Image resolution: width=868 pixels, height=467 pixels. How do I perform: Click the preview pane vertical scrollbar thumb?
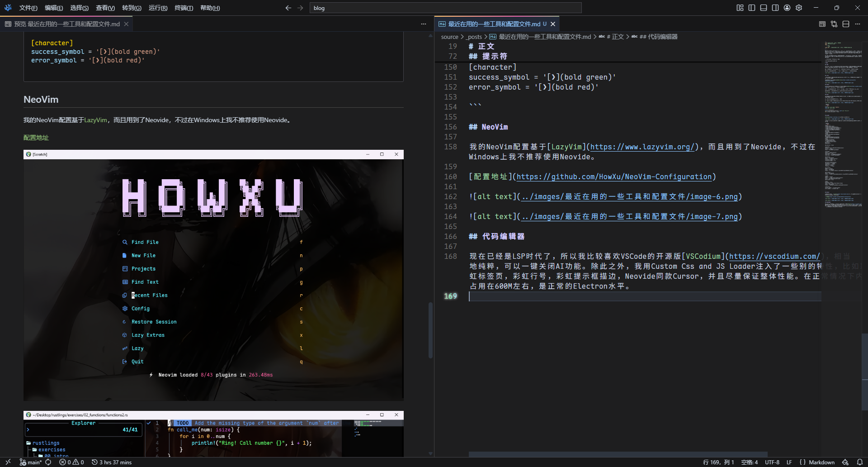coord(430,330)
